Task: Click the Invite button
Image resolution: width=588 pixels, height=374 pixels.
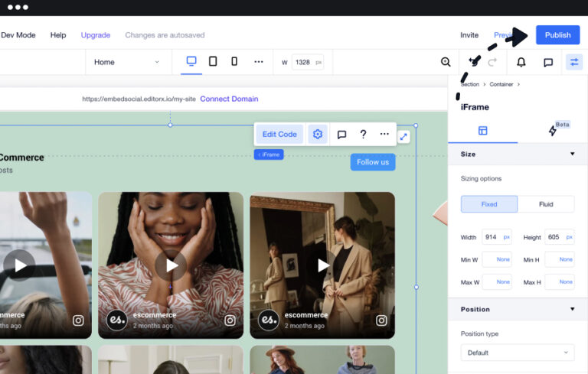Action: 469,35
